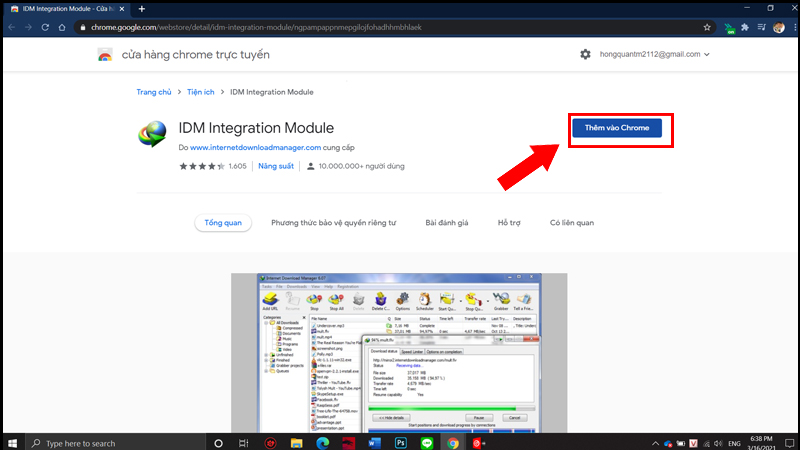
Task: Click the browser Forward arrow
Action: coord(29,28)
